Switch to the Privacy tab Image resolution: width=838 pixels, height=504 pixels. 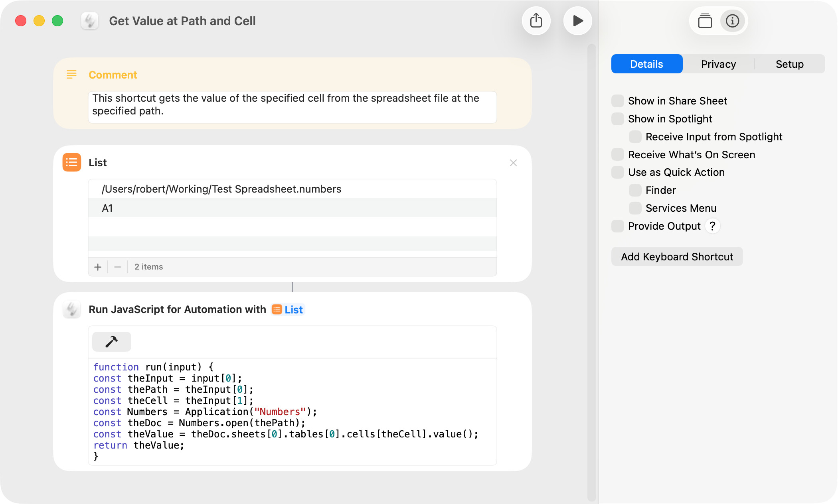coord(718,64)
